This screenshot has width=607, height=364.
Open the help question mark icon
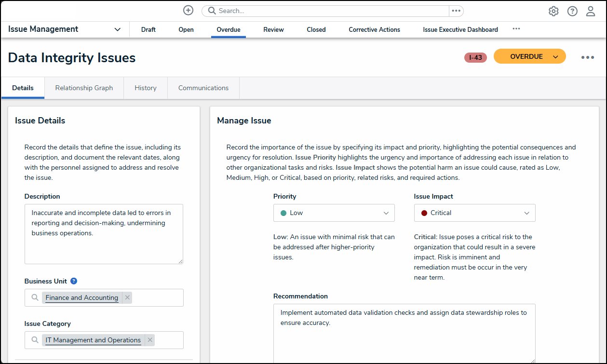(x=572, y=11)
